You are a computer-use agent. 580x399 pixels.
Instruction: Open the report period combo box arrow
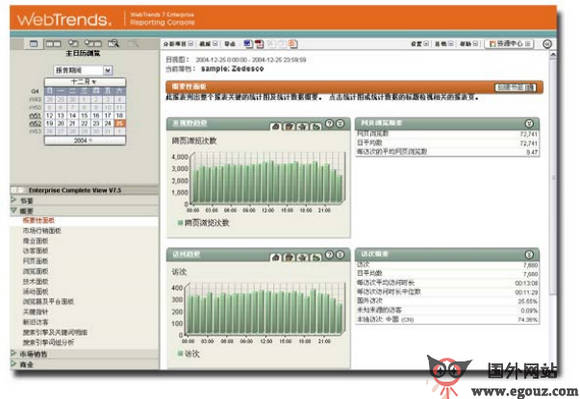(107, 70)
